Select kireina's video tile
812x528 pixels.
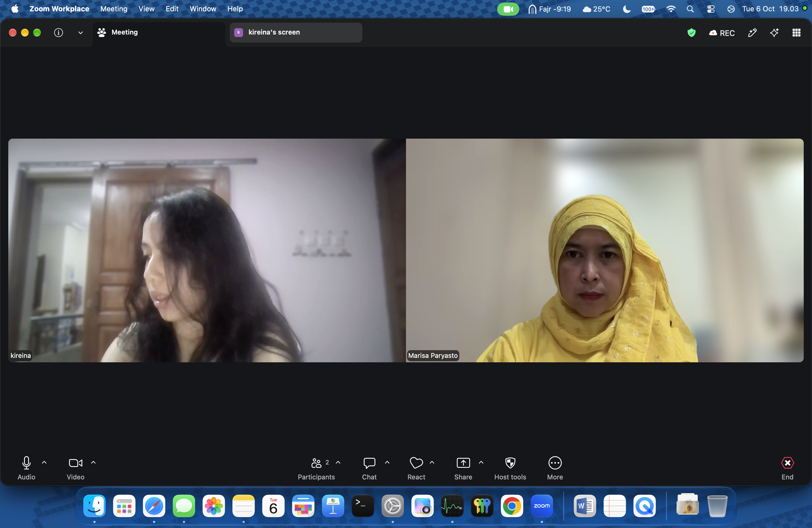[x=207, y=250]
